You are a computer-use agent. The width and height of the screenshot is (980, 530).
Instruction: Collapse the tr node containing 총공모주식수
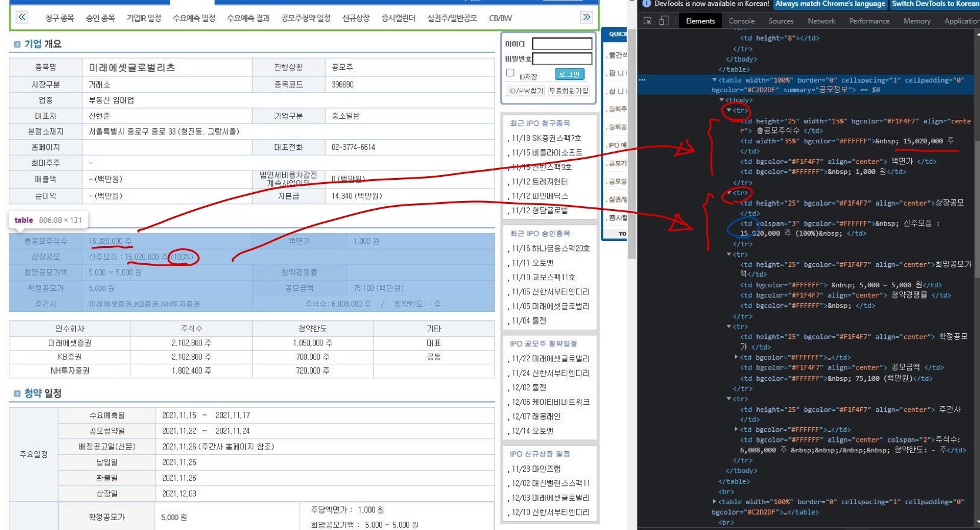click(x=729, y=110)
